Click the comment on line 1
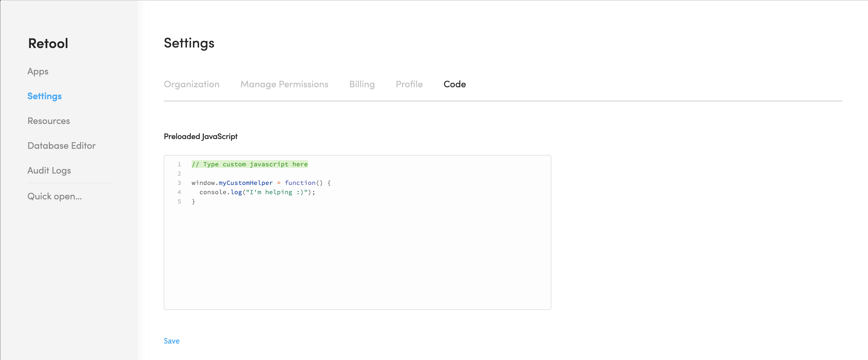 tap(249, 164)
